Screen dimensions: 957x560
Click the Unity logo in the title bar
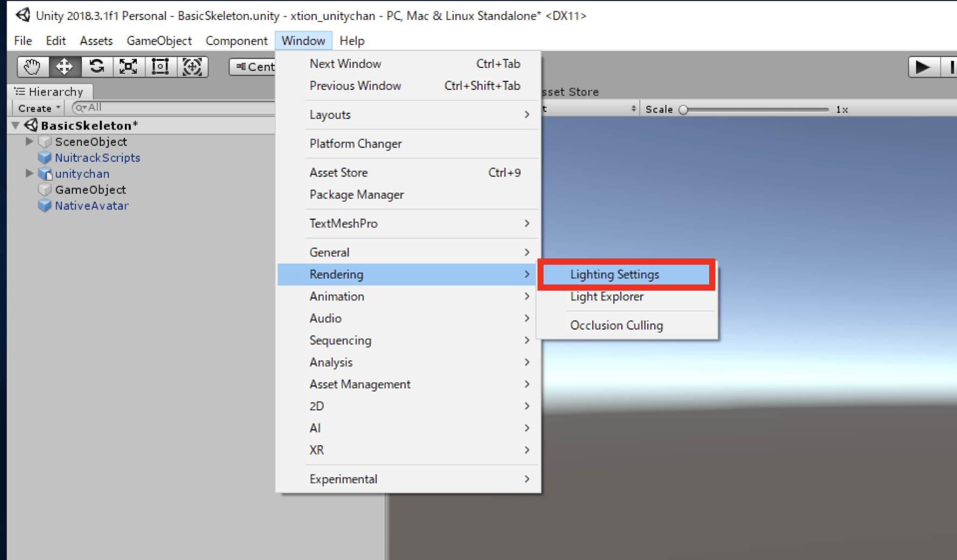coord(23,15)
